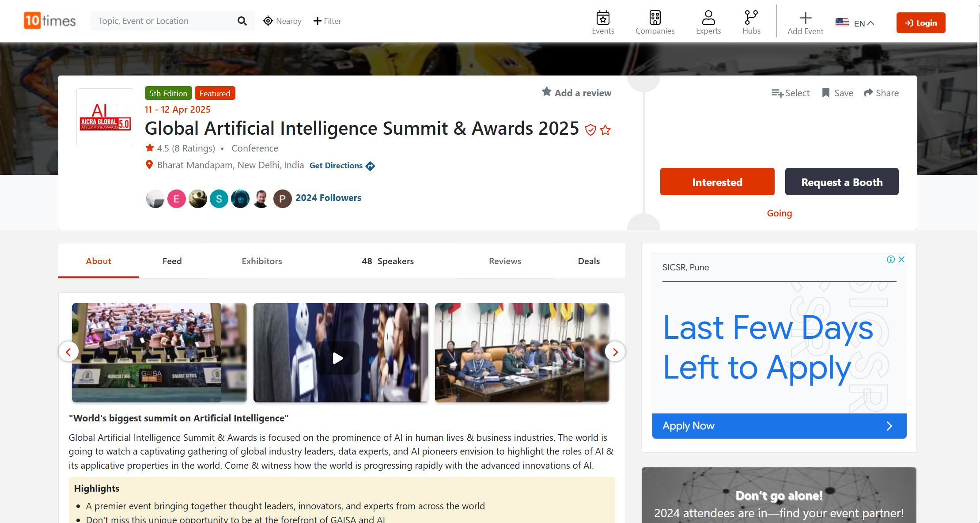
Task: Click the Nearby location target icon
Action: 268,21
